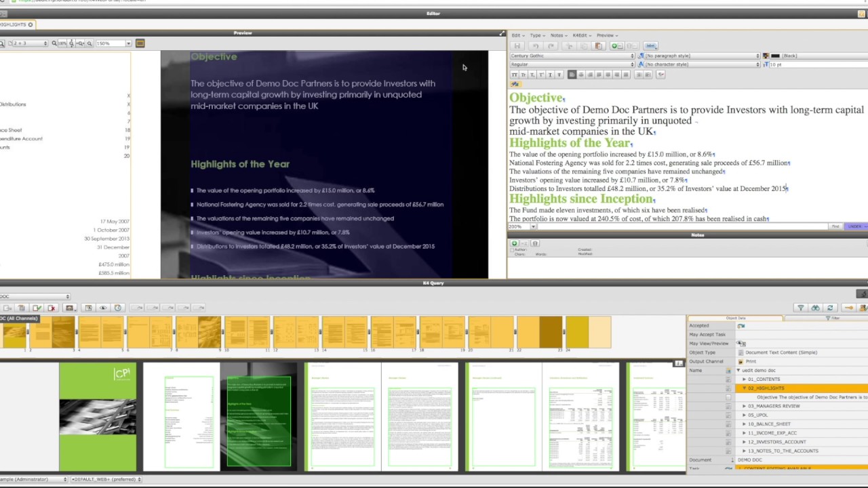Image resolution: width=868 pixels, height=488 pixels.
Task: Open the filter funnel in Object Data toolbar
Action: coord(801,308)
